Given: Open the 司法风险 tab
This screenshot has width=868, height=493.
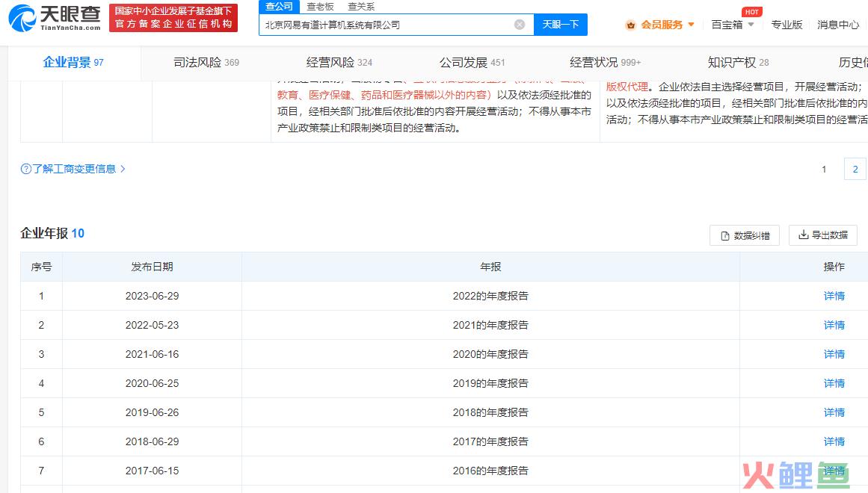Looking at the screenshot, I should pos(206,63).
